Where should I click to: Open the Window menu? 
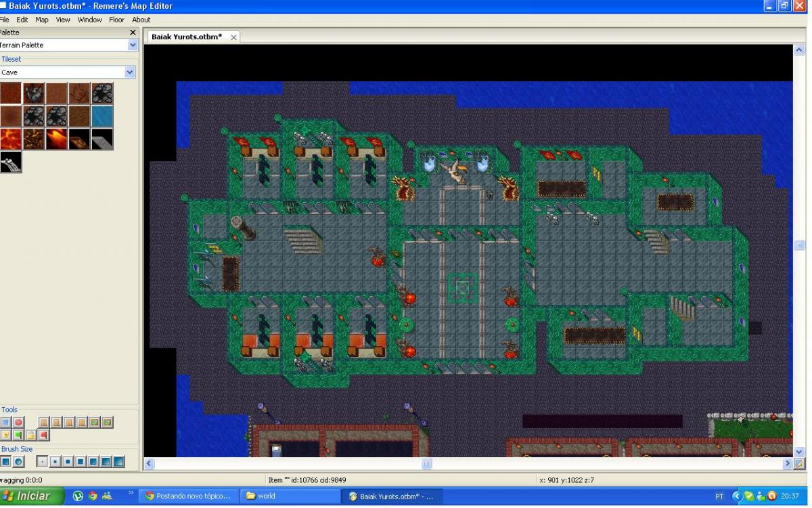coord(89,20)
